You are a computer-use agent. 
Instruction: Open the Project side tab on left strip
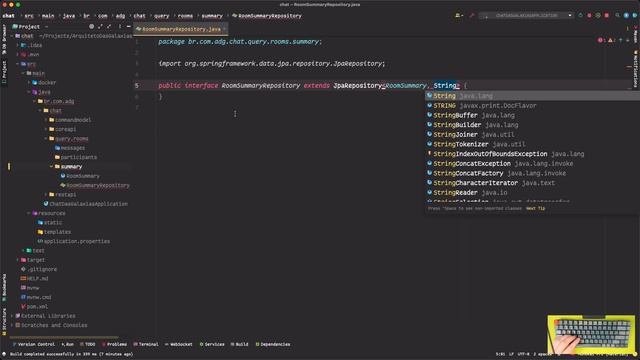4,72
